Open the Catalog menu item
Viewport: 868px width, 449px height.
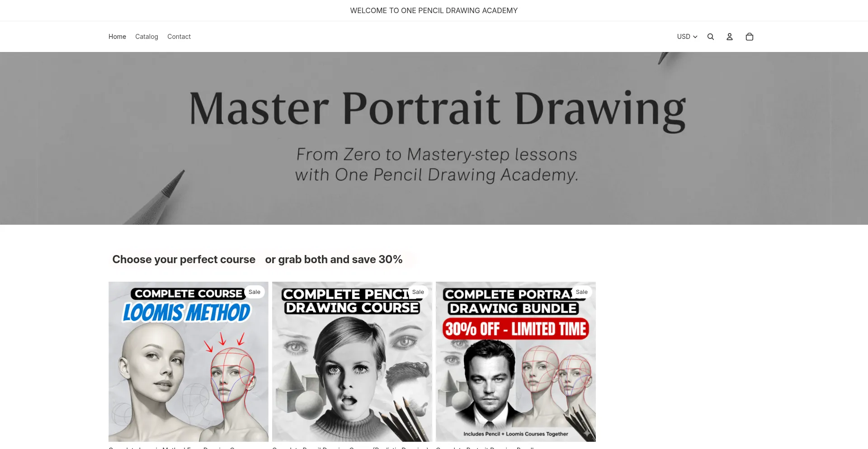click(x=146, y=37)
